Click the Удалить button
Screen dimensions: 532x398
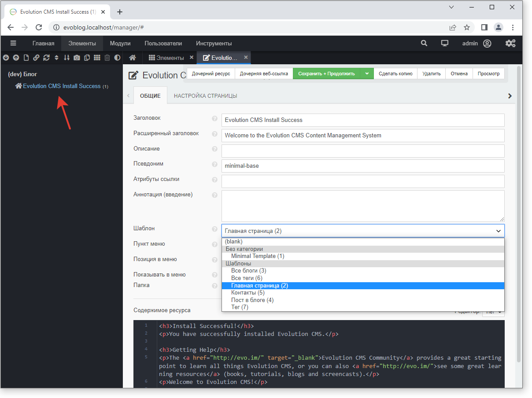click(x=431, y=74)
